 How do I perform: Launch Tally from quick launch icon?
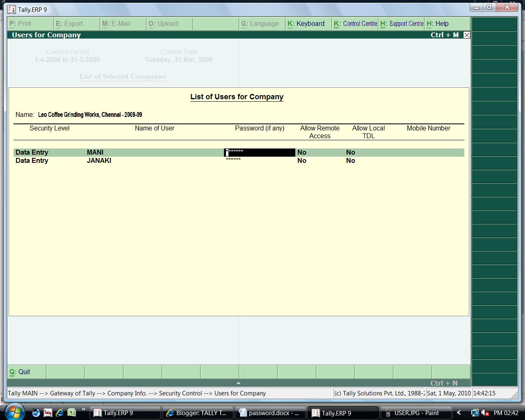click(48, 413)
